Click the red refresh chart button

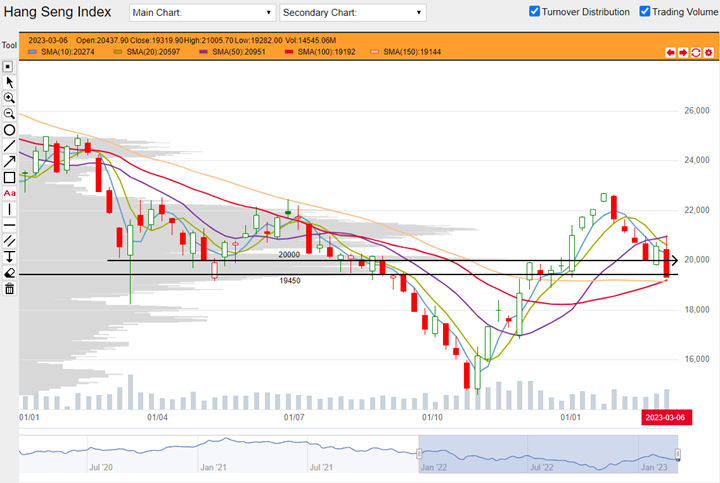click(x=696, y=52)
